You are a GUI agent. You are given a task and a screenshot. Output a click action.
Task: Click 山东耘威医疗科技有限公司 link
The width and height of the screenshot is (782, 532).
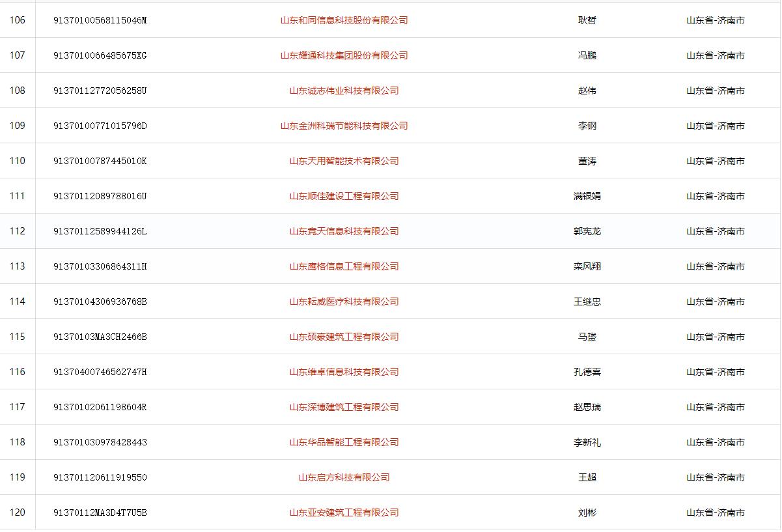coord(344,301)
